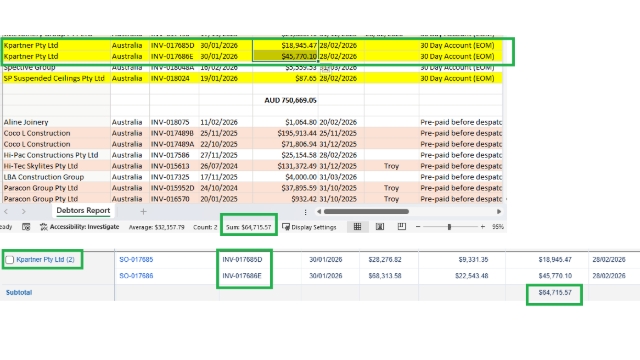Select the $195,913.44 amount cell
The height and width of the screenshot is (360, 640).
pos(285,133)
